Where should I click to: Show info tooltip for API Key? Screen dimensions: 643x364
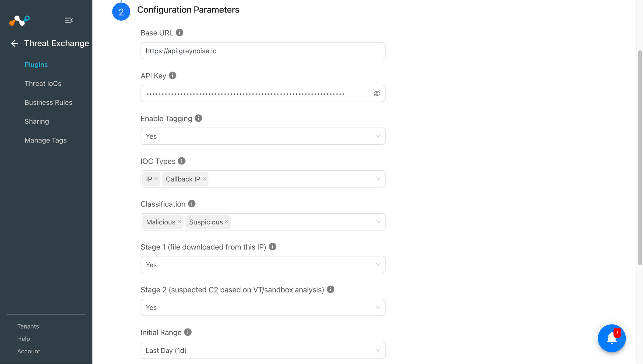[173, 76]
